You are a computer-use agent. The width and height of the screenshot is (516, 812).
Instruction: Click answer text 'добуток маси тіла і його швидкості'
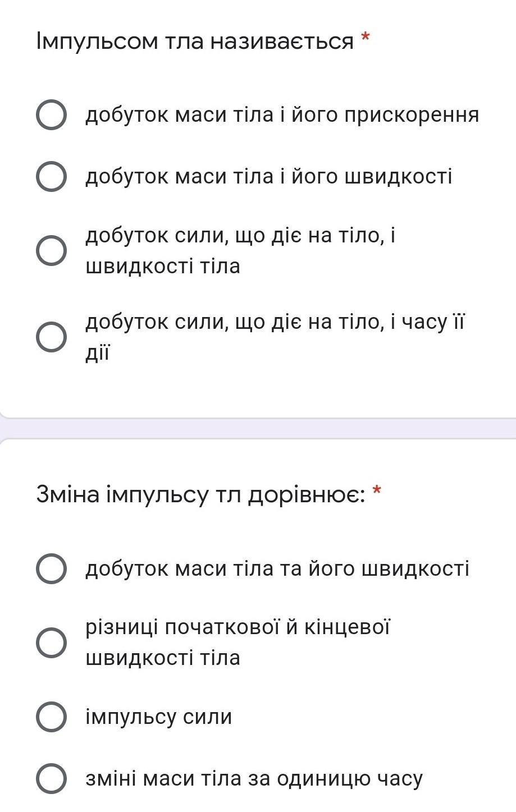pos(269,177)
